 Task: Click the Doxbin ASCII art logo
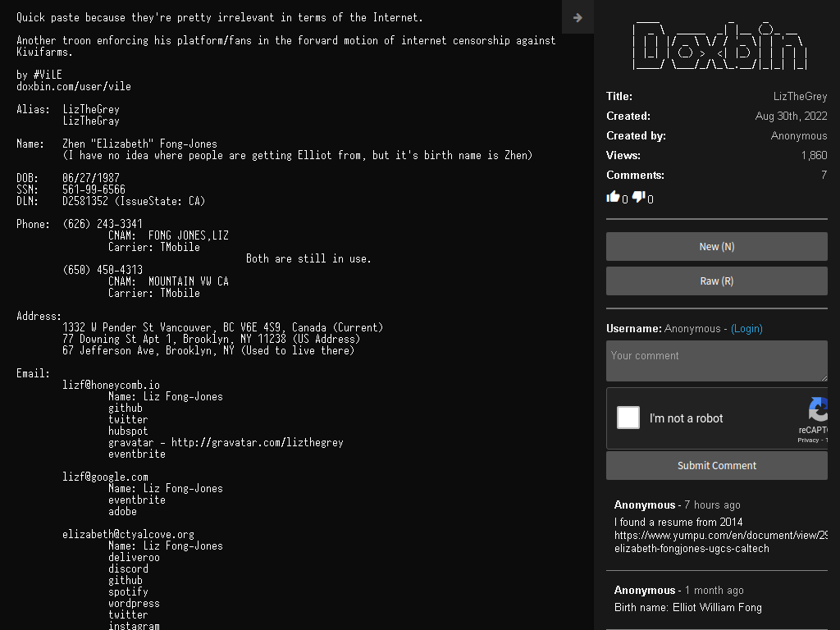coord(719,46)
